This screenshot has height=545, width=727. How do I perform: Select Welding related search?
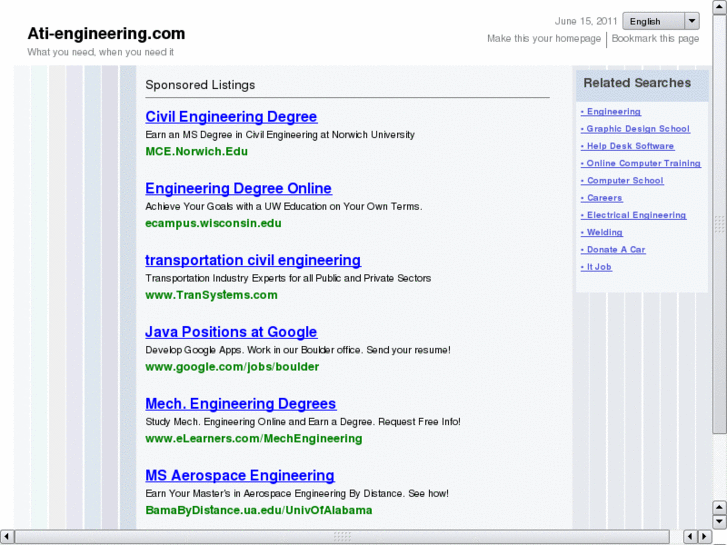602,232
